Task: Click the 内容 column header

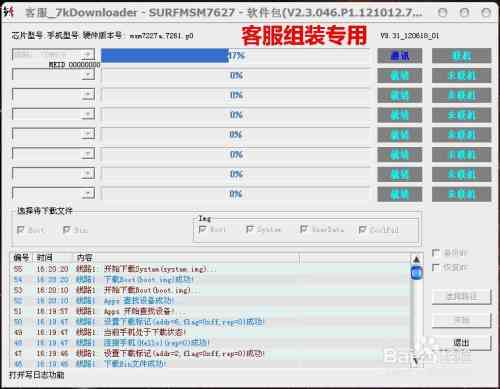Action: click(186, 258)
